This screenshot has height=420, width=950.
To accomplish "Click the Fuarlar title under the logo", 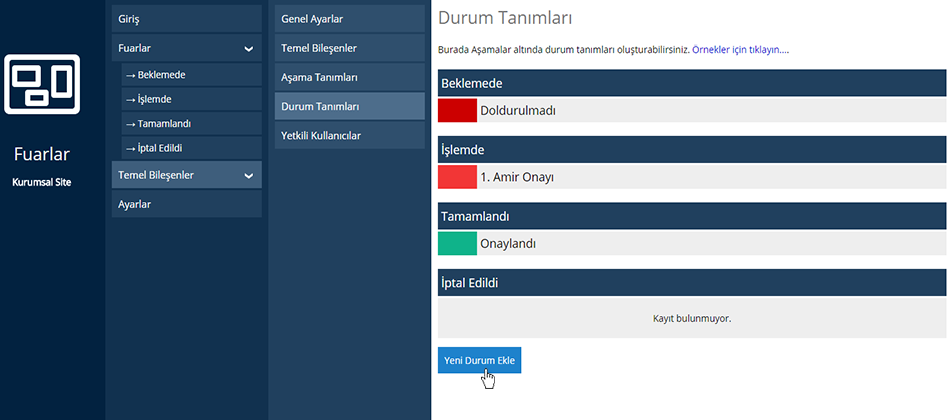I will coord(42,154).
